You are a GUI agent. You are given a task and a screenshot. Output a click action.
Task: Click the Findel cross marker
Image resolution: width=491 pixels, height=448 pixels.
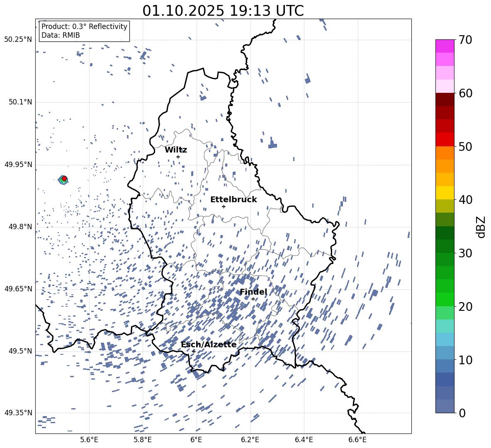tap(253, 299)
